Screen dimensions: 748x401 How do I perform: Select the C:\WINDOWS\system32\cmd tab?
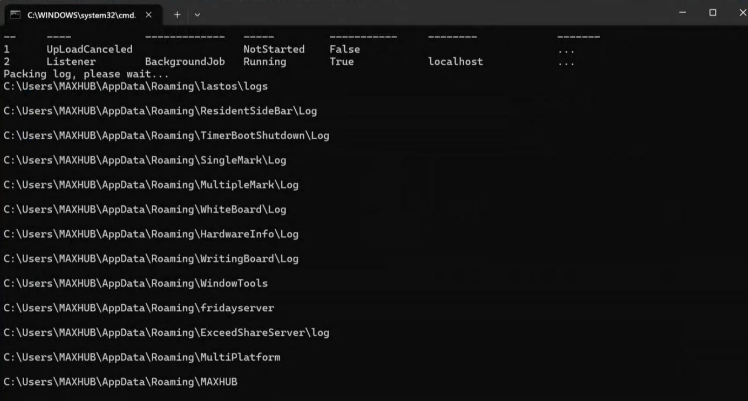(x=80, y=14)
